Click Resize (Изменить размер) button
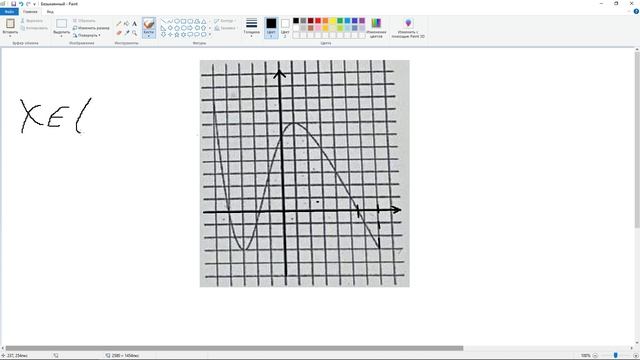Viewport: 640px width, 360px height. 91,28
